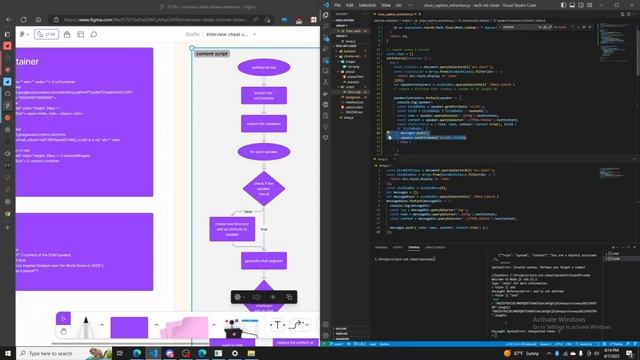
Task: Open VS Code View menu
Action: pos(386,5)
